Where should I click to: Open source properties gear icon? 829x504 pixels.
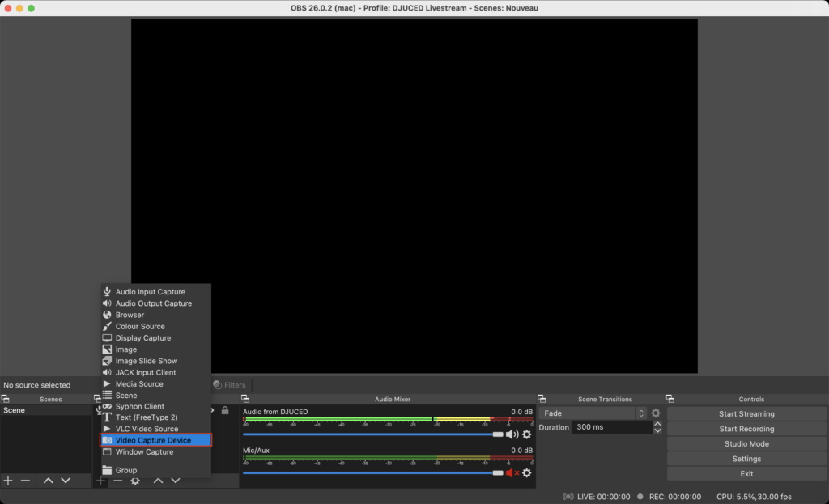pyautogui.click(x=135, y=481)
